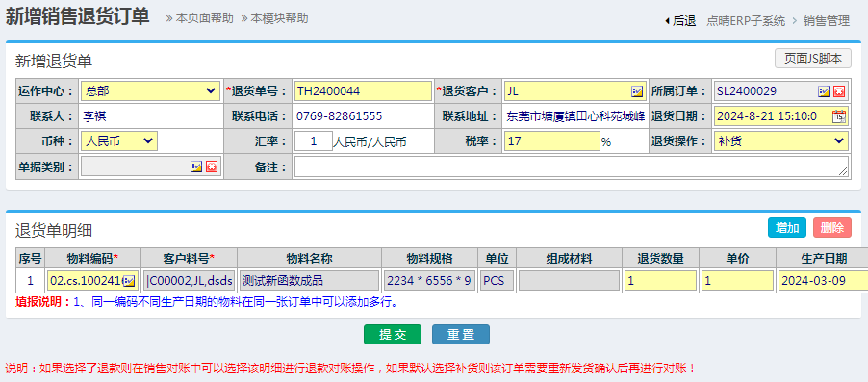This screenshot has width=868, height=382.
Task: Click into the 备注 text area
Action: point(572,166)
